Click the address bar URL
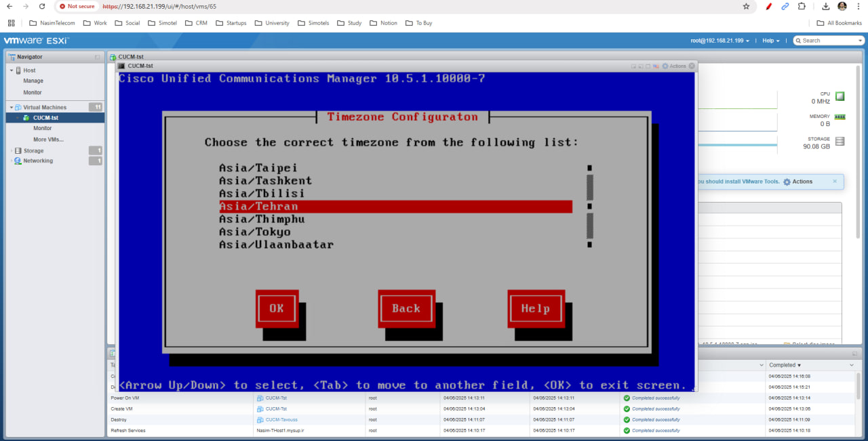868x441 pixels. point(159,6)
